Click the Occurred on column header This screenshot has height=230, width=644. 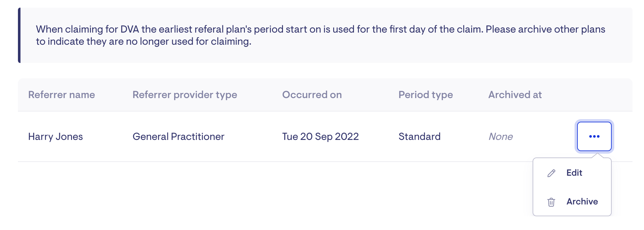(312, 95)
